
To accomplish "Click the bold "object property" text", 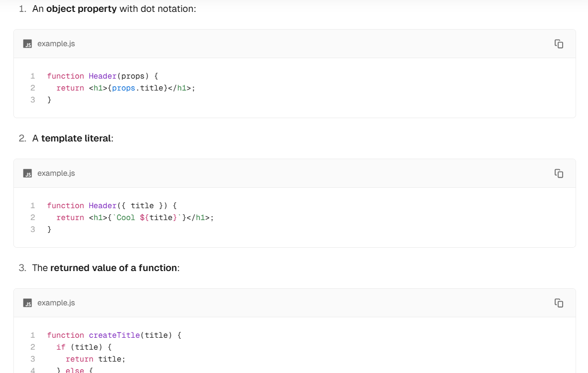I will 82,9.
